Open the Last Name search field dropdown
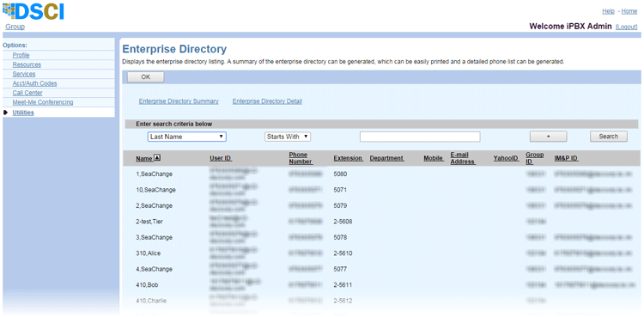The width and height of the screenshot is (644, 317). [x=187, y=137]
